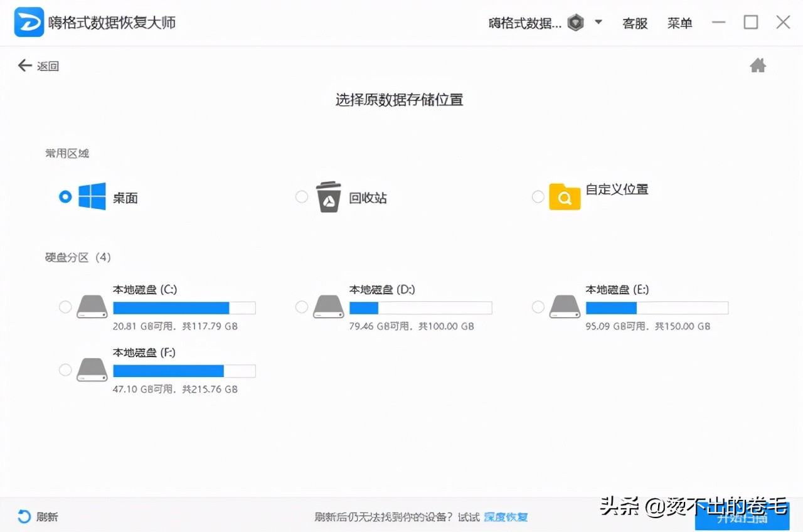Click the recycle bin icon
Image resolution: width=803 pixels, height=532 pixels.
[329, 197]
